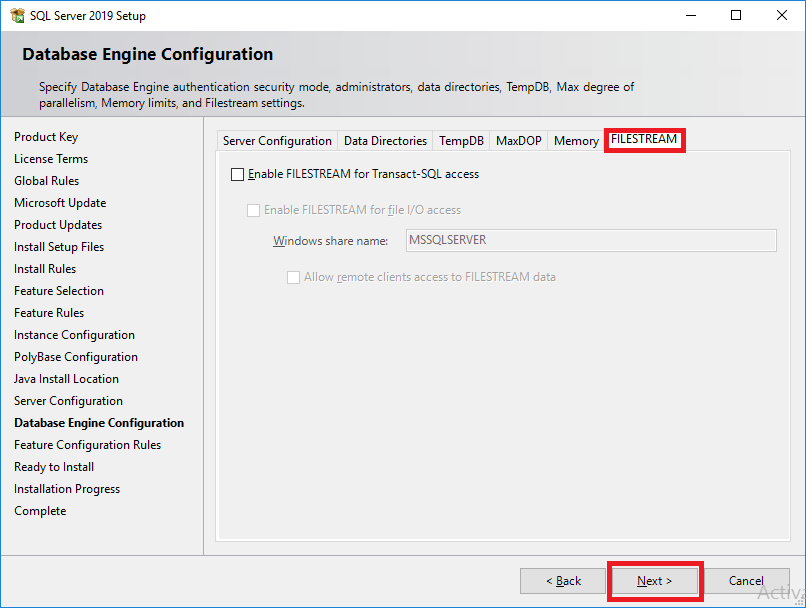Click Feature Selection in the sidebar
Screen dimensions: 806x608
[x=59, y=291]
